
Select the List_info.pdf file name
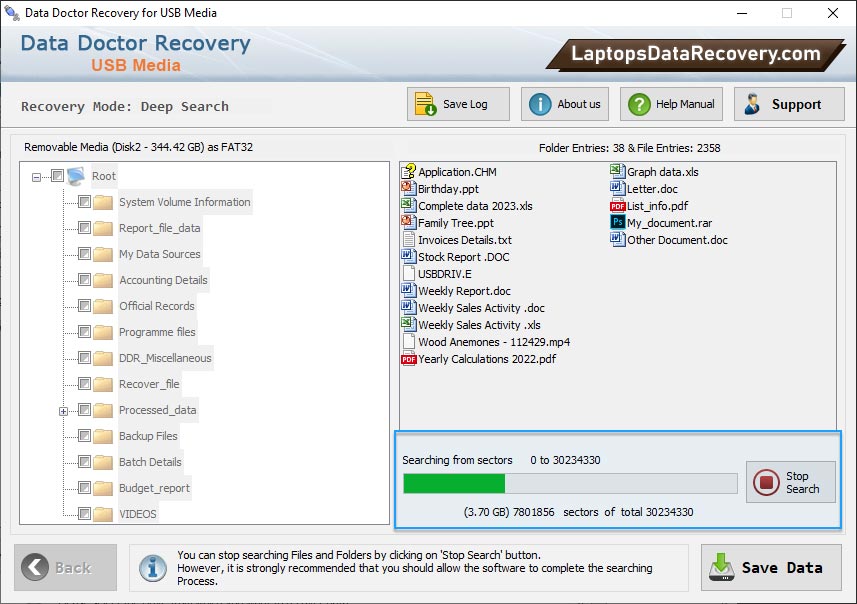tap(658, 206)
